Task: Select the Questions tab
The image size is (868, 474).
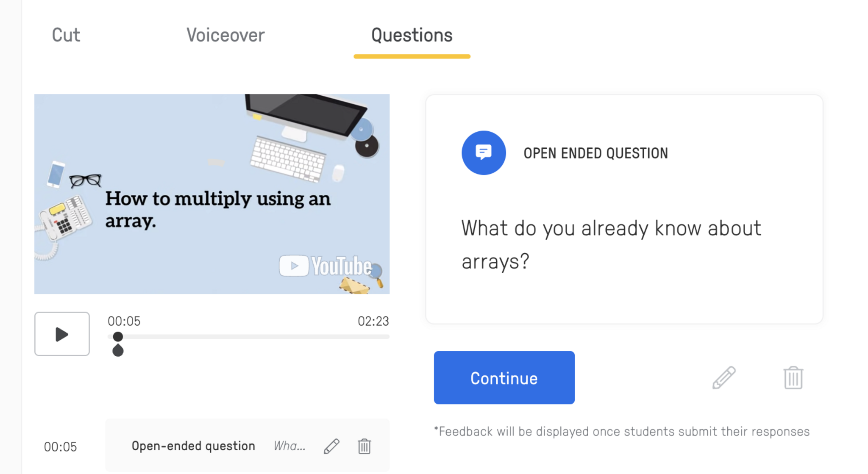Action: (412, 35)
